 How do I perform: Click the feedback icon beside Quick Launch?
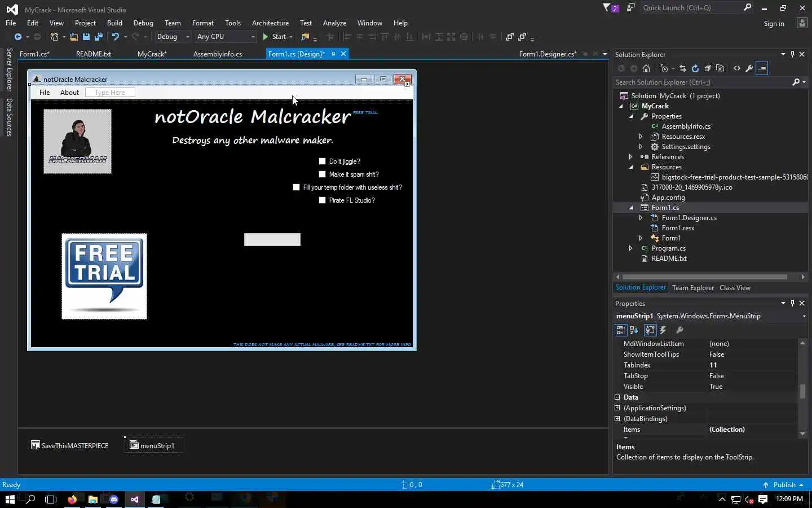coord(631,8)
